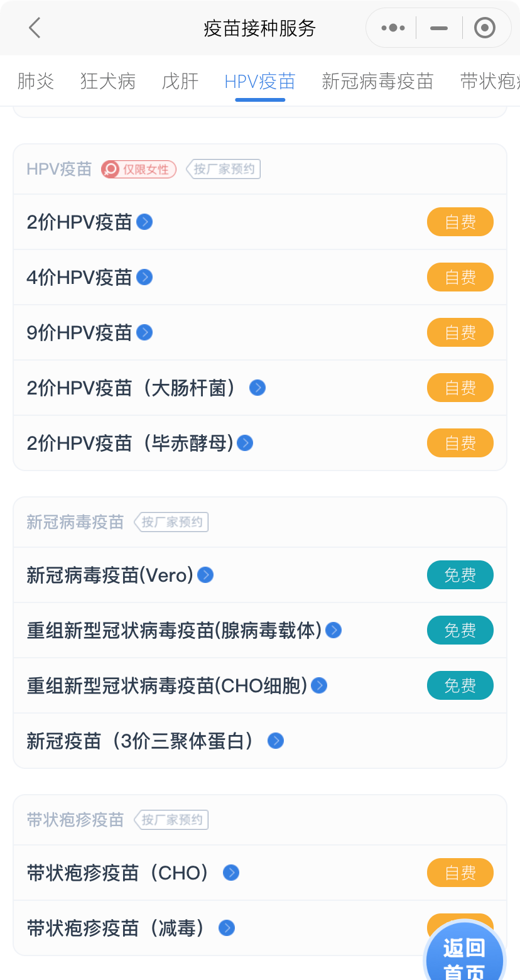This screenshot has width=520, height=980.
Task: Minimize the mini program with dash icon
Action: tap(439, 28)
